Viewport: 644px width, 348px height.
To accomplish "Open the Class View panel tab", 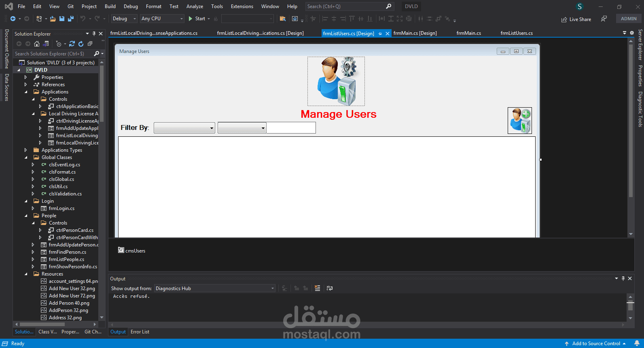I will pos(48,332).
